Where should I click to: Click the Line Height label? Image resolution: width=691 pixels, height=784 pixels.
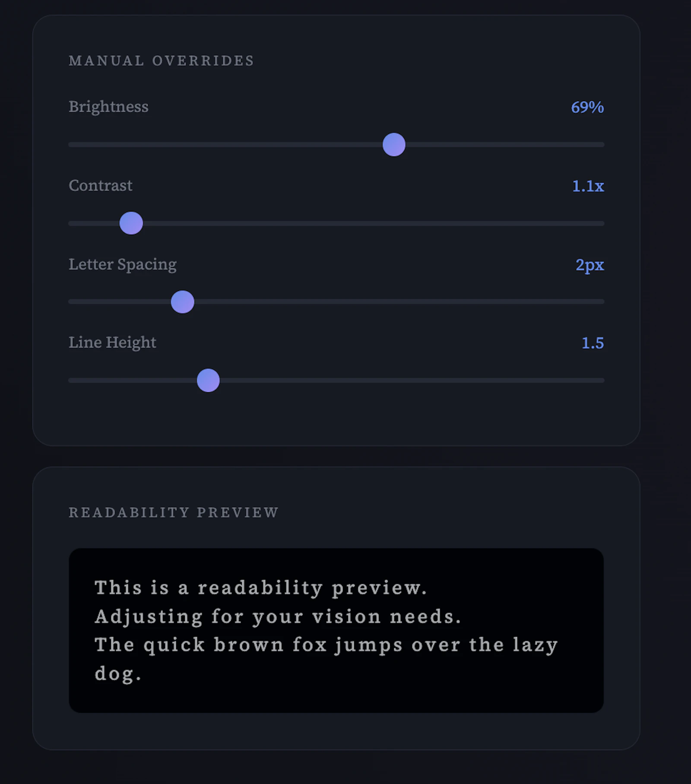tap(112, 343)
